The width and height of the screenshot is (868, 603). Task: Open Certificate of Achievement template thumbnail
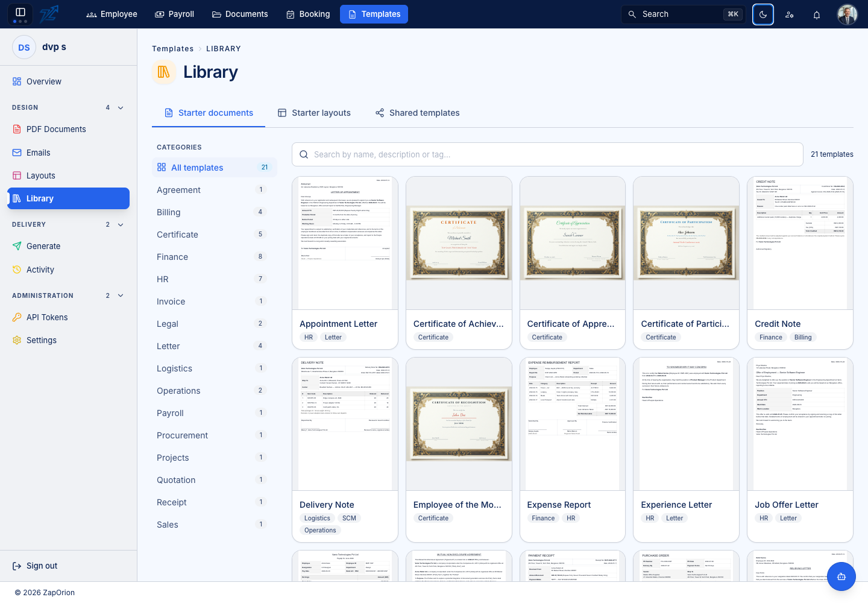point(459,243)
